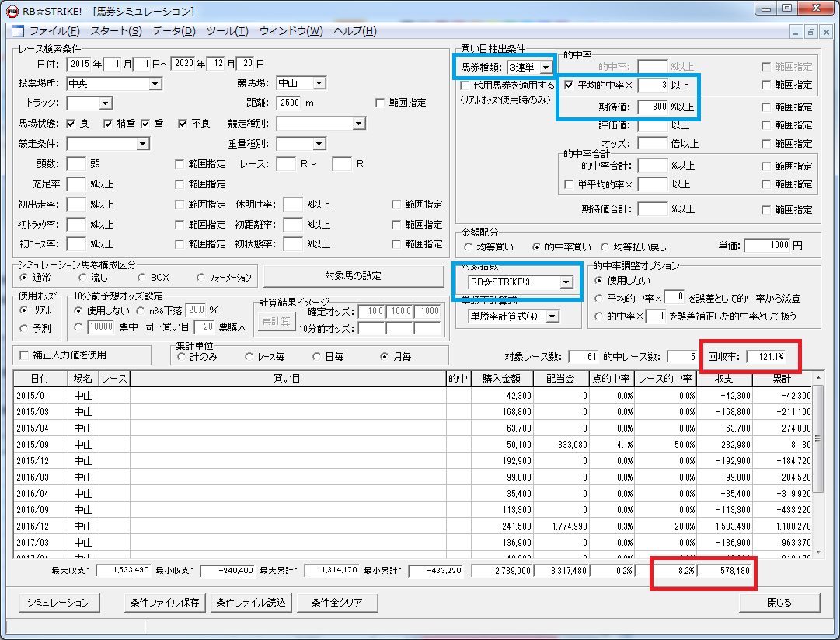840x640 pixels.
Task: Toggle the 不良 track condition checkbox
Action: pos(183,124)
